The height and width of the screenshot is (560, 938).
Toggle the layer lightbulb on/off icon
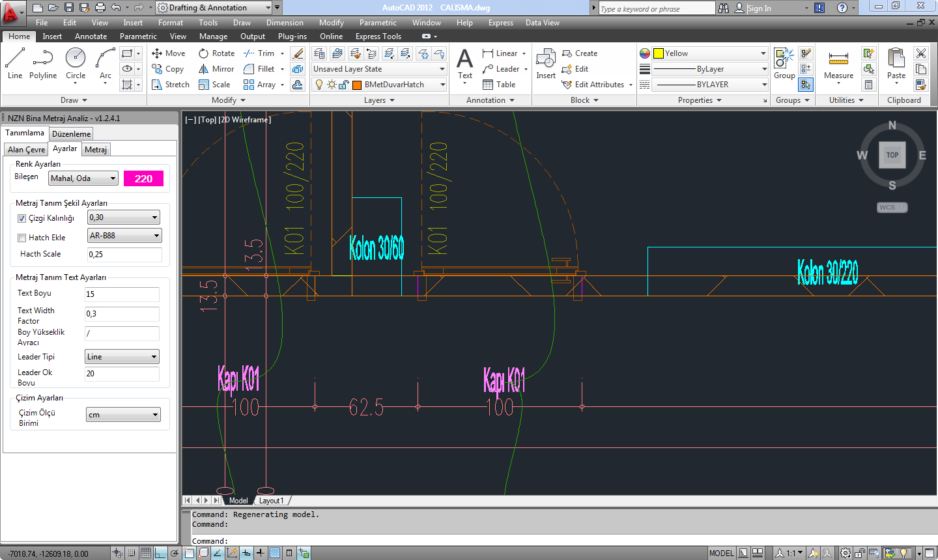(319, 85)
